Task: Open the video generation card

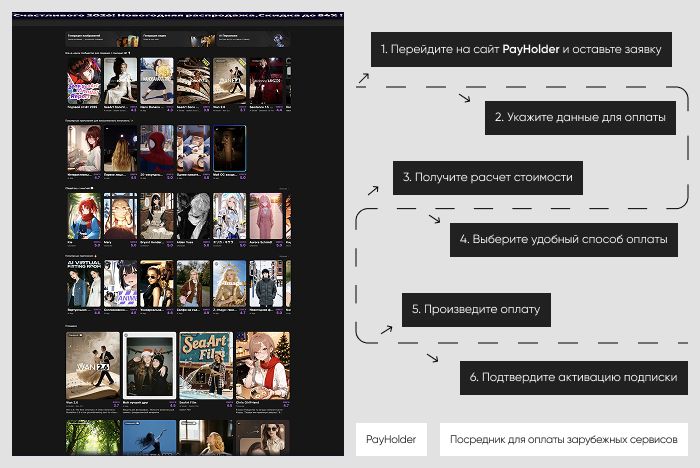Action: (176, 39)
